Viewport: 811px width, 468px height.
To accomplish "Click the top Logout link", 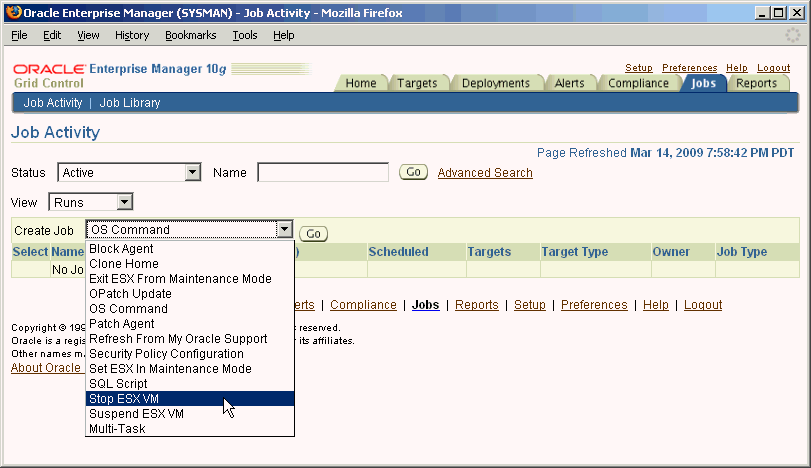I will pyautogui.click(x=773, y=68).
